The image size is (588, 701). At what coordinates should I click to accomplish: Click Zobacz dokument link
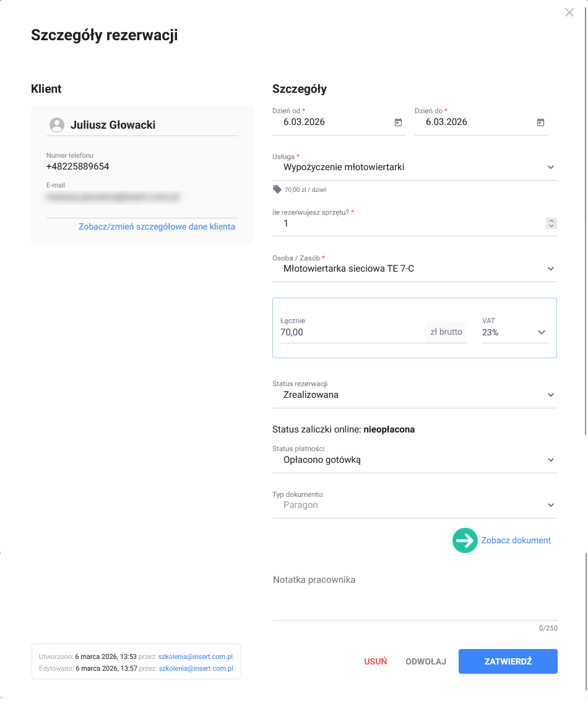[516, 540]
